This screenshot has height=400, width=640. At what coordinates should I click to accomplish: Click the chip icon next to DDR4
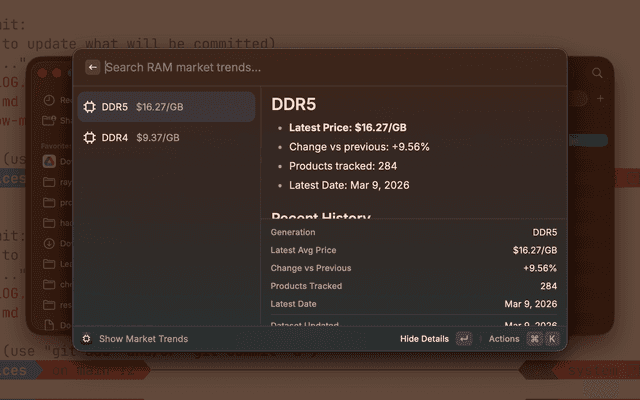[x=90, y=137]
